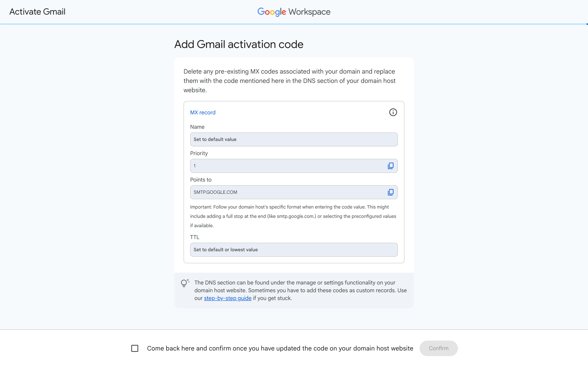Select the Points to field text SMTP.GOOGLE.COM
The image size is (588, 367).
click(x=215, y=192)
